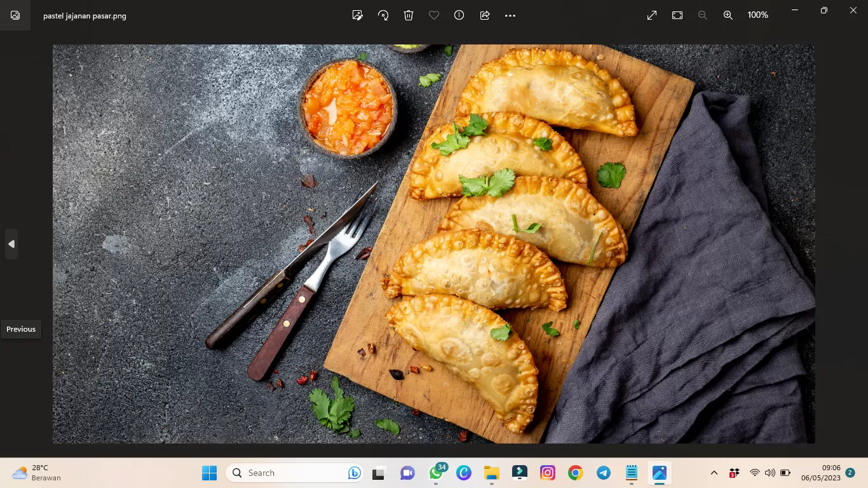
Task: Open the See more options menu
Action: pos(510,15)
